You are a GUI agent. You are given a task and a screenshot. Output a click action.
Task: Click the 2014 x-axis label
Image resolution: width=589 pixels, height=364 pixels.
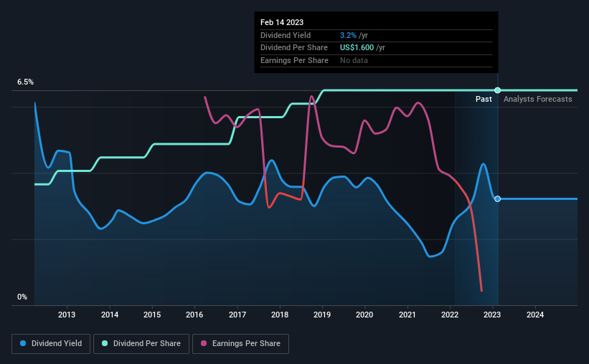pyautogui.click(x=110, y=315)
